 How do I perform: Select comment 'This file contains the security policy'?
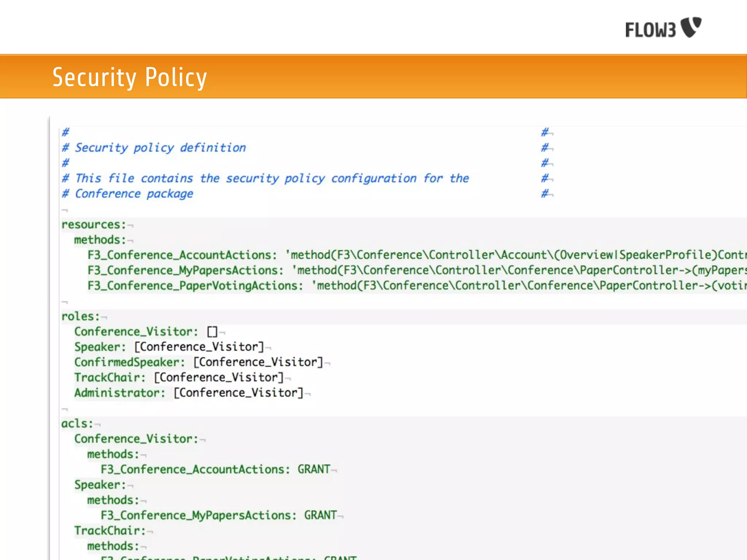pos(200,179)
